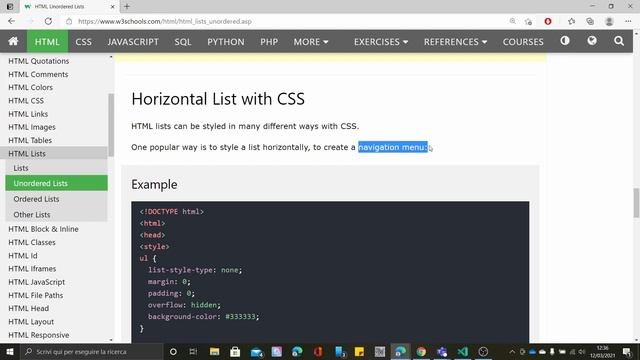Open the red Opera-style extension icon
Screen dimensions: 640x360
[x=548, y=21]
